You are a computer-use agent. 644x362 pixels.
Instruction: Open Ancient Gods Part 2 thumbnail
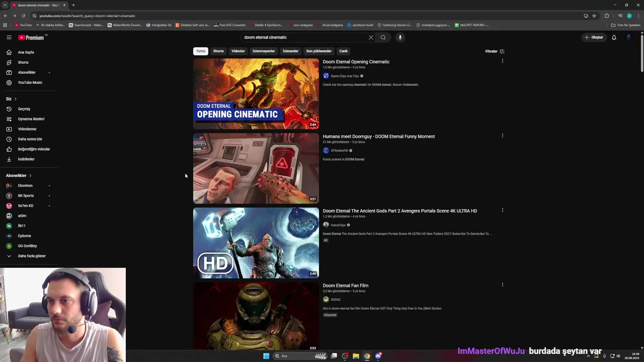256,243
